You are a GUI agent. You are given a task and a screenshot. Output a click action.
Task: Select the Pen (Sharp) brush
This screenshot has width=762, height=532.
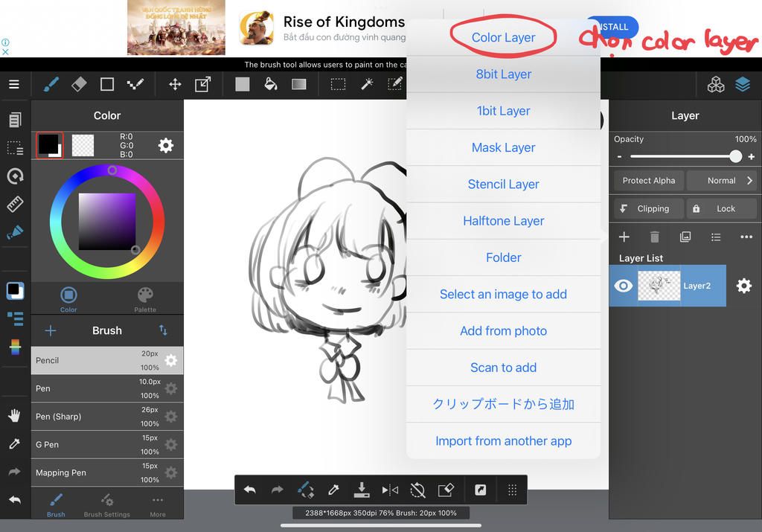pyautogui.click(x=107, y=417)
